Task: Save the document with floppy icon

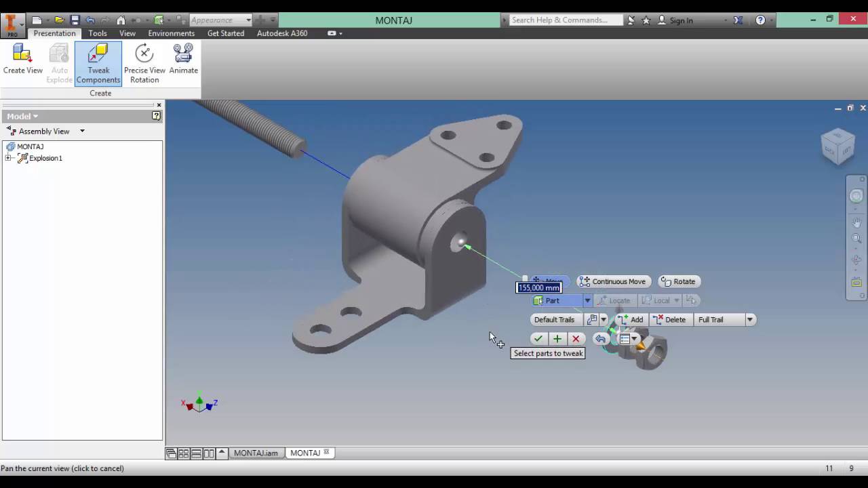Action: tap(75, 20)
